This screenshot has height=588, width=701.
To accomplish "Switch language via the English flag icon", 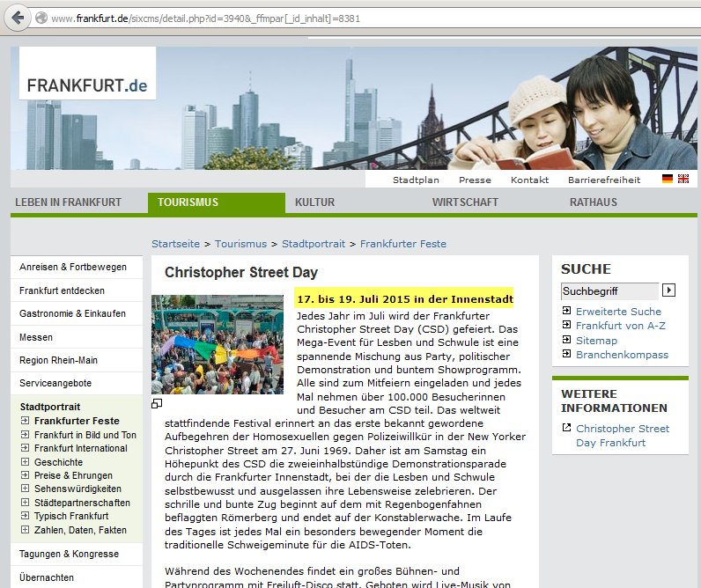I will tap(683, 179).
